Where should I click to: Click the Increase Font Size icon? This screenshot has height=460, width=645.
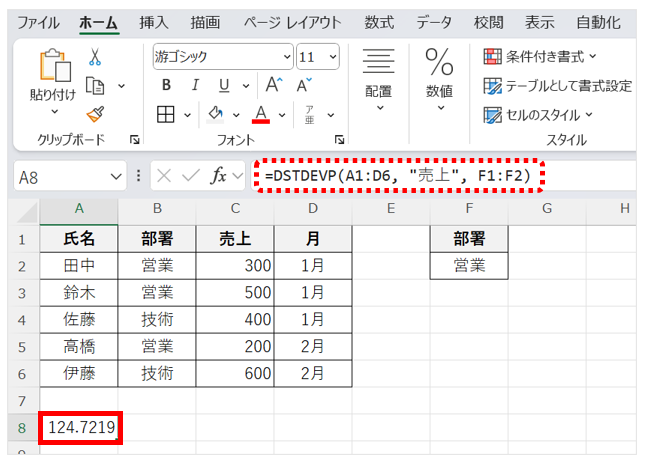(x=273, y=85)
